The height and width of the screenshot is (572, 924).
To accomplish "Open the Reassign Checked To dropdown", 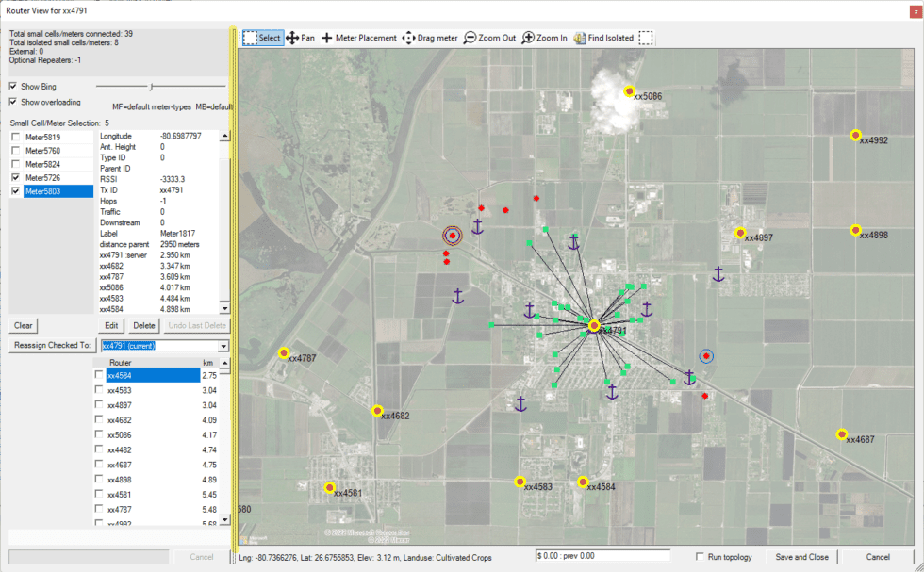I will tap(224, 345).
